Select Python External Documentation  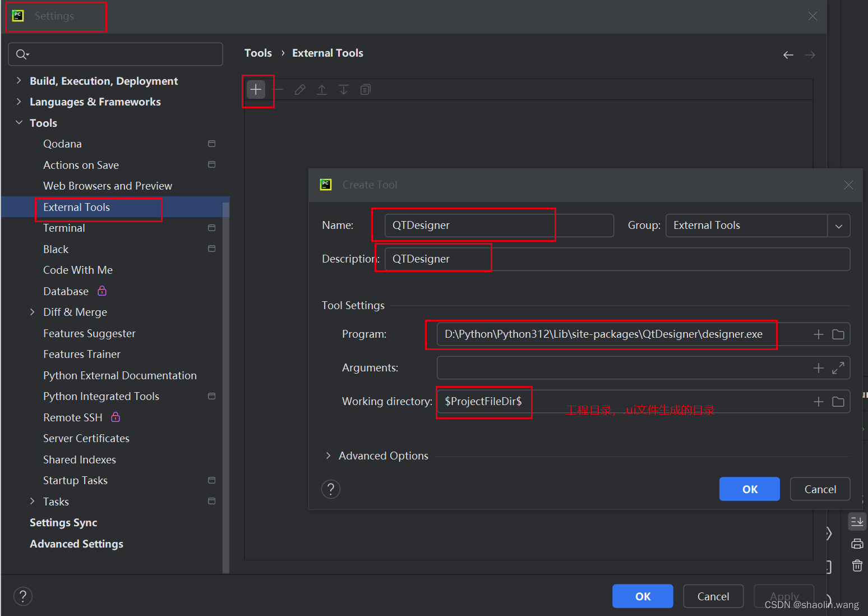[120, 375]
